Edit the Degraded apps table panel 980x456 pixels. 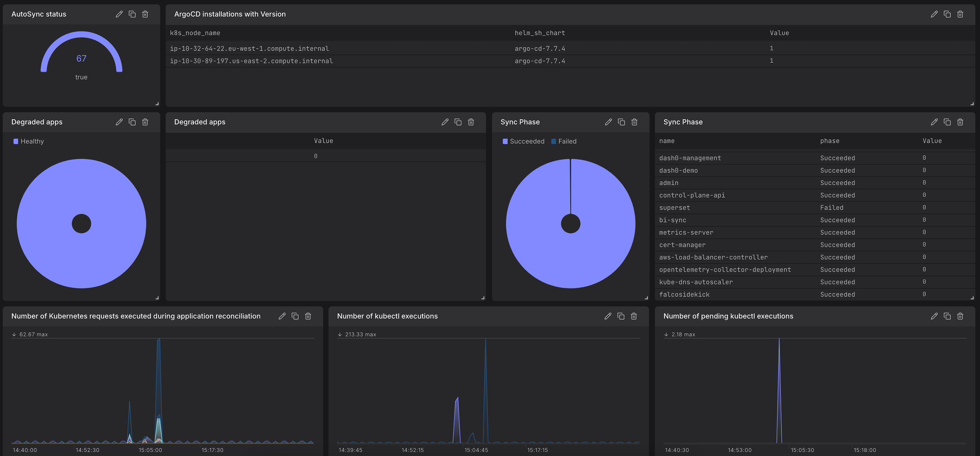[445, 122]
